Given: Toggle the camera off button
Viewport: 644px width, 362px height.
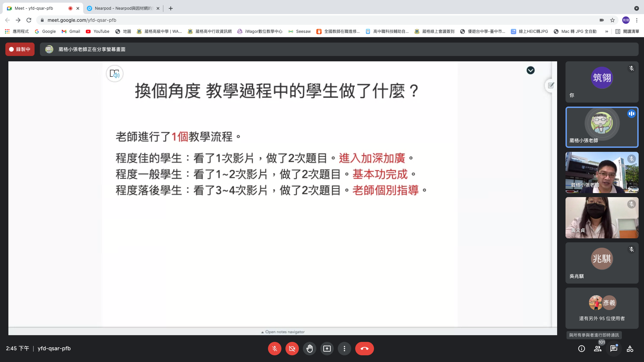Looking at the screenshot, I should coord(292,349).
